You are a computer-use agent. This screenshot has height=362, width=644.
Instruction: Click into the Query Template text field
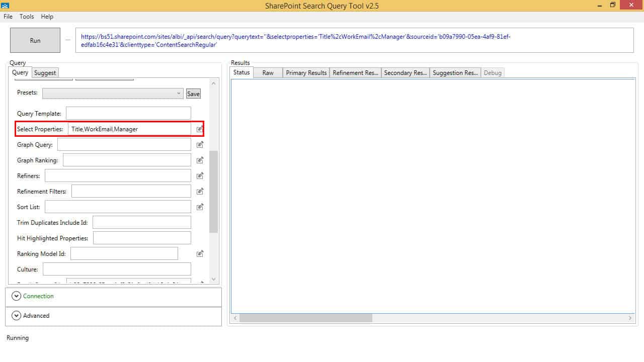click(128, 114)
